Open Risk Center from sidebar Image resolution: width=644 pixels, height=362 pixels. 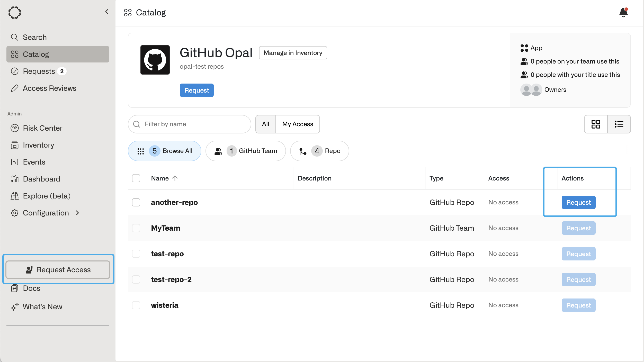click(x=42, y=128)
